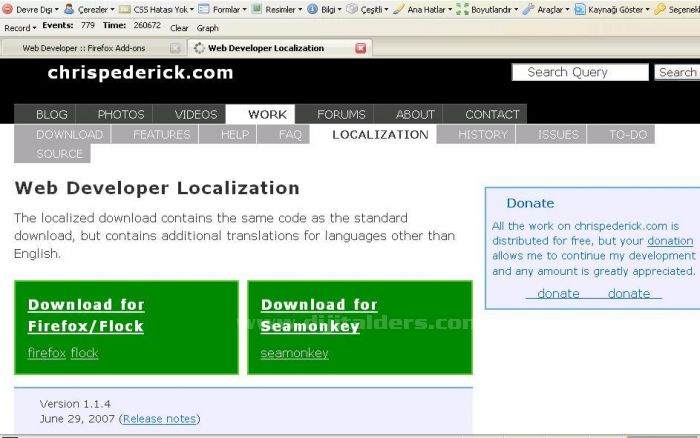Click the Ana Hatlar outline pencil icon
The image size is (700, 438).
(x=398, y=9)
